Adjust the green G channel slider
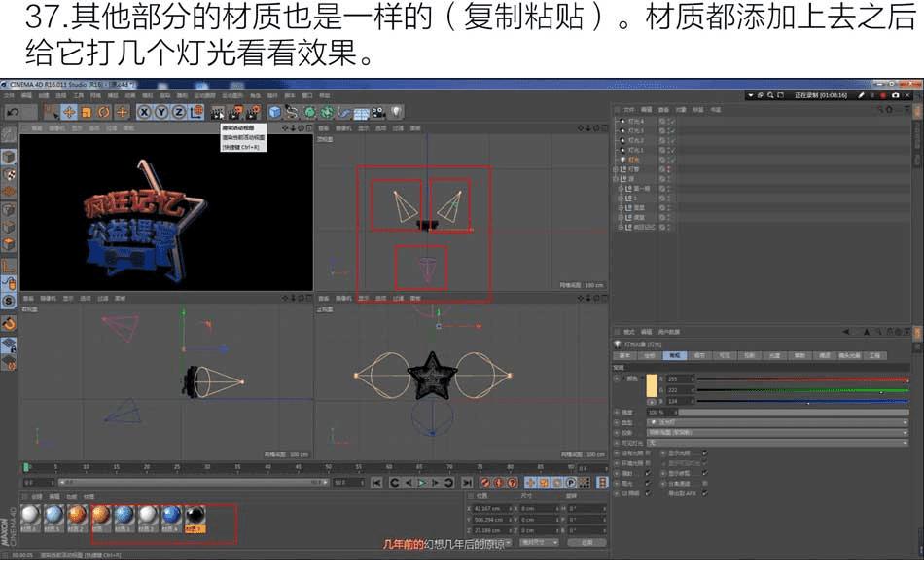 click(x=802, y=390)
